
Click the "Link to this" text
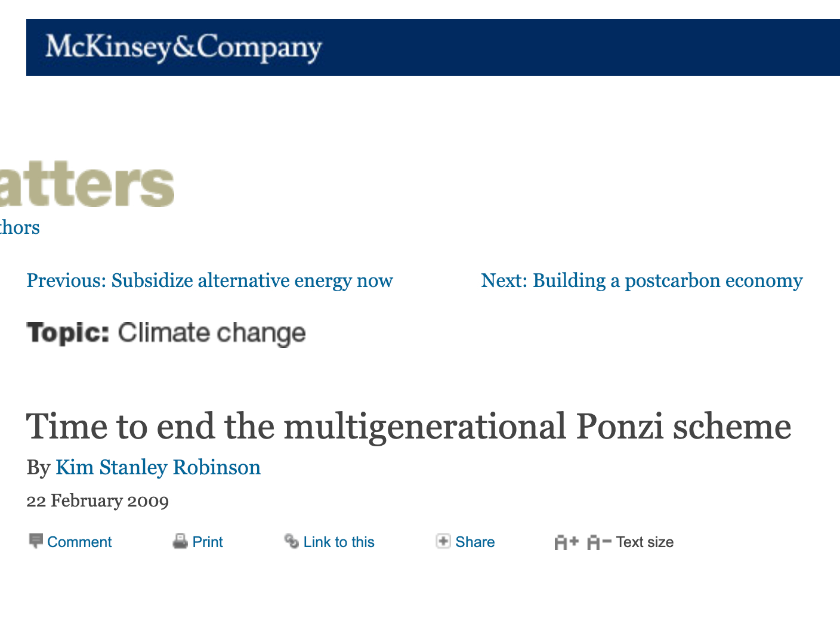pyautogui.click(x=339, y=542)
